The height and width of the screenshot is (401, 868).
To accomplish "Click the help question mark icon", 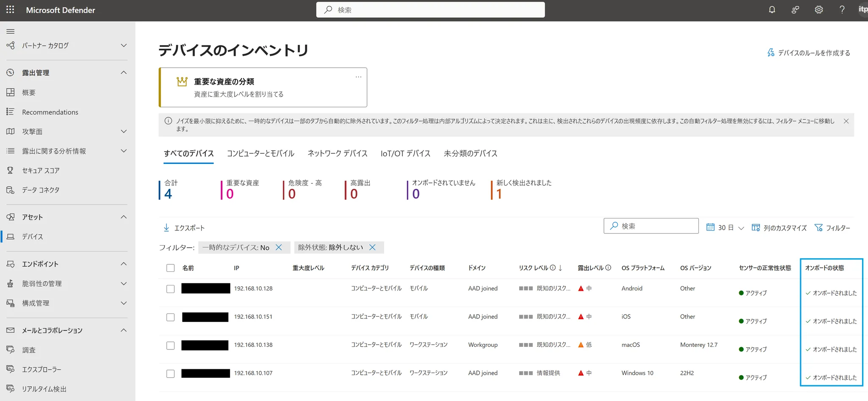I will pos(842,10).
